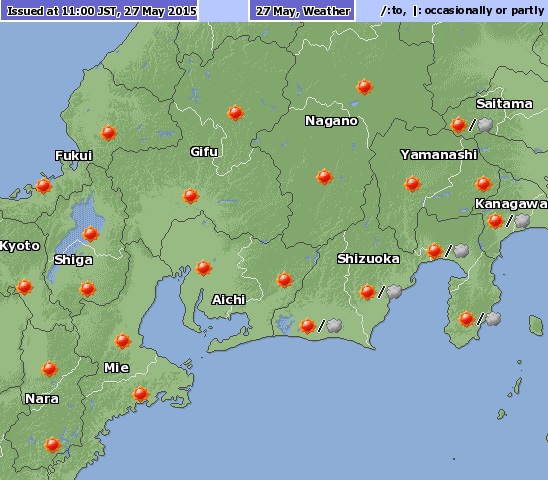This screenshot has width=548, height=480.
Task: Click the sun icon below the Nagano label
Action: pyautogui.click(x=325, y=177)
